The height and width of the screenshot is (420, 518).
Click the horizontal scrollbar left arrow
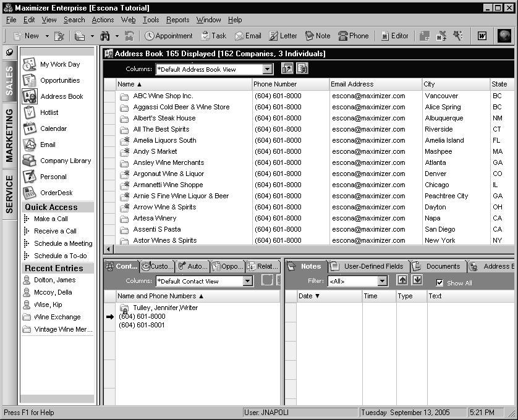(x=108, y=250)
